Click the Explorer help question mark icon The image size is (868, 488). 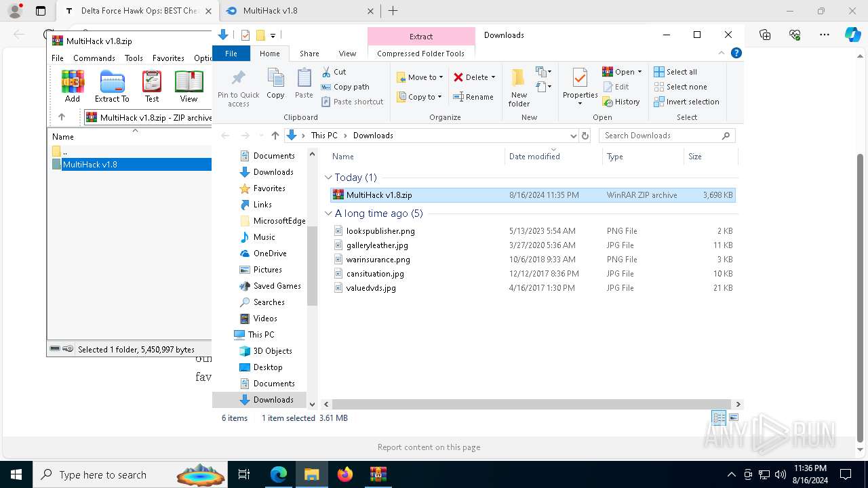736,53
